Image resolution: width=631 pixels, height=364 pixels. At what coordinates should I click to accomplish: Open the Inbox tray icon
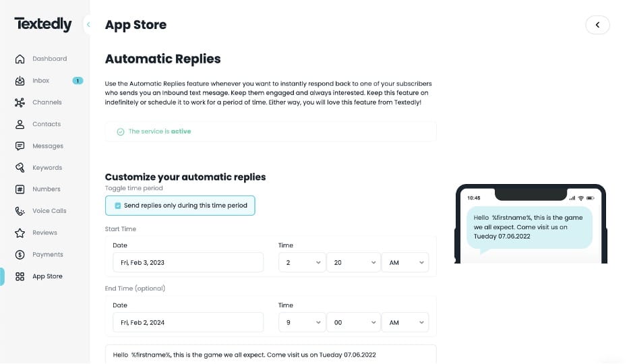point(20,81)
